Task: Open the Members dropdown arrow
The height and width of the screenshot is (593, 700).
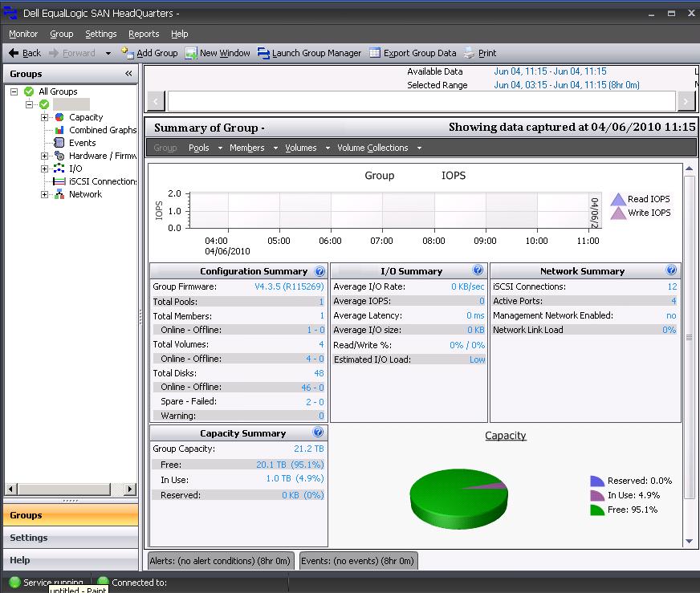Action: [275, 148]
